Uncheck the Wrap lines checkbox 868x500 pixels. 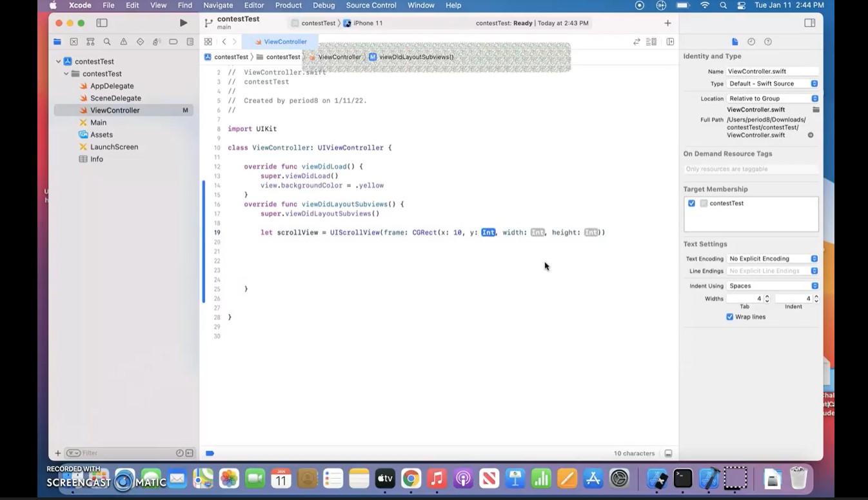pos(729,317)
